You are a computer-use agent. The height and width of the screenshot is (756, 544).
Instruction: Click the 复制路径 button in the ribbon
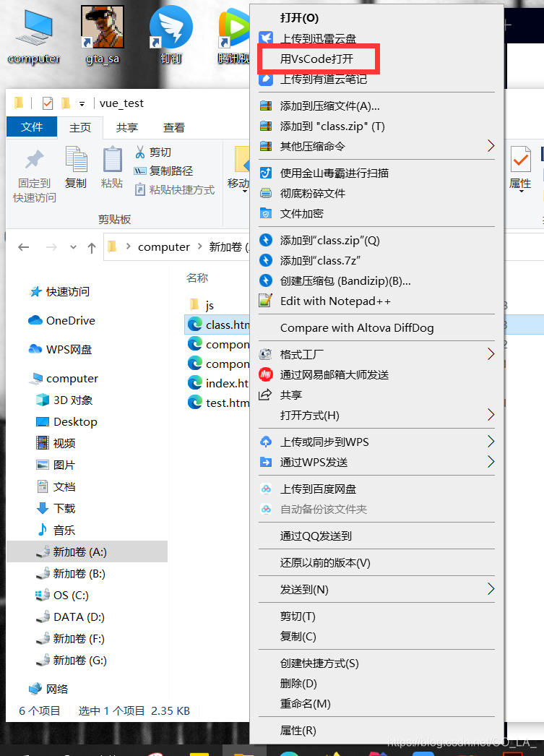click(164, 171)
